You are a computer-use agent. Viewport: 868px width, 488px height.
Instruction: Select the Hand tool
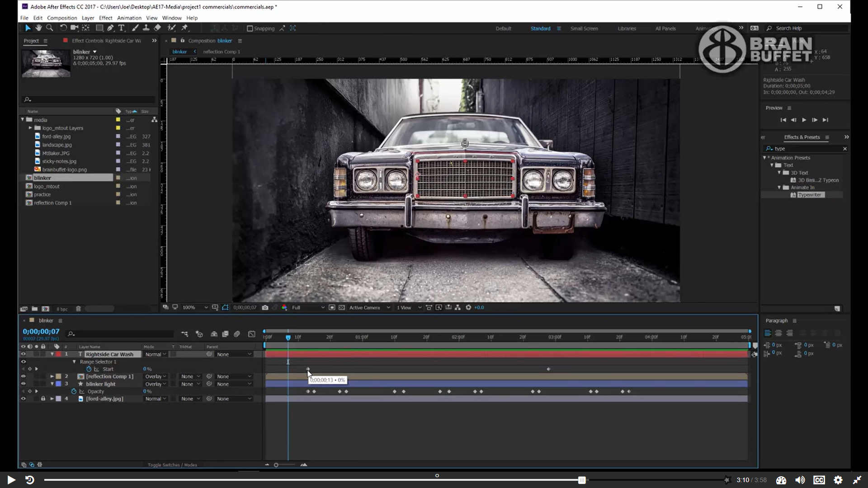coord(38,28)
